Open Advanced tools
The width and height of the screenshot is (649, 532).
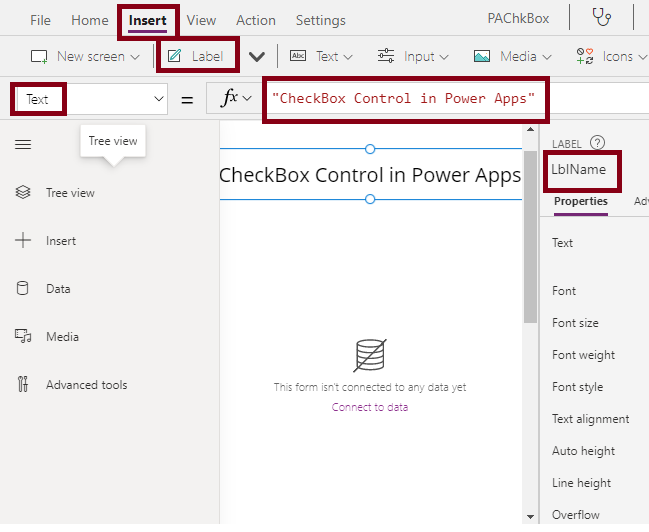point(87,385)
